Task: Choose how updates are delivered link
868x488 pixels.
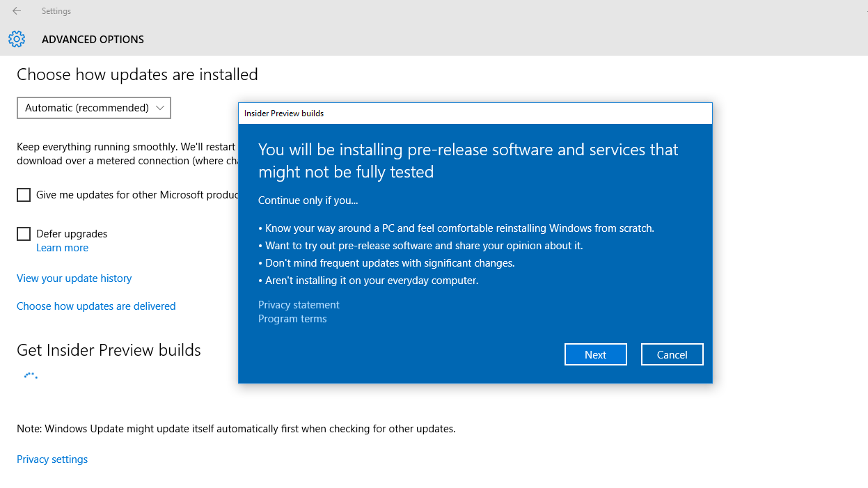Action: [x=96, y=306]
